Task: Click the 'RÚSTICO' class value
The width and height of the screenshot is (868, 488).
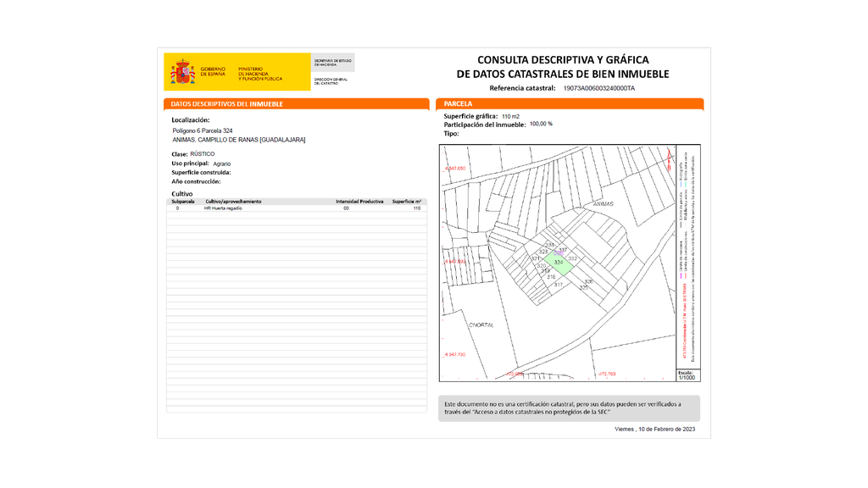Action: [x=202, y=154]
